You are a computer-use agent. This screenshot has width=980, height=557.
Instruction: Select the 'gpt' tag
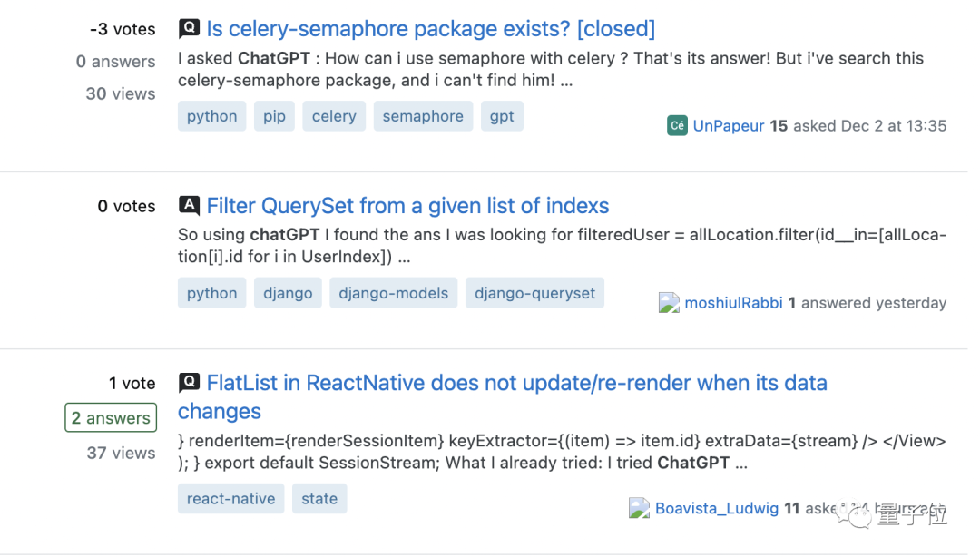click(502, 116)
